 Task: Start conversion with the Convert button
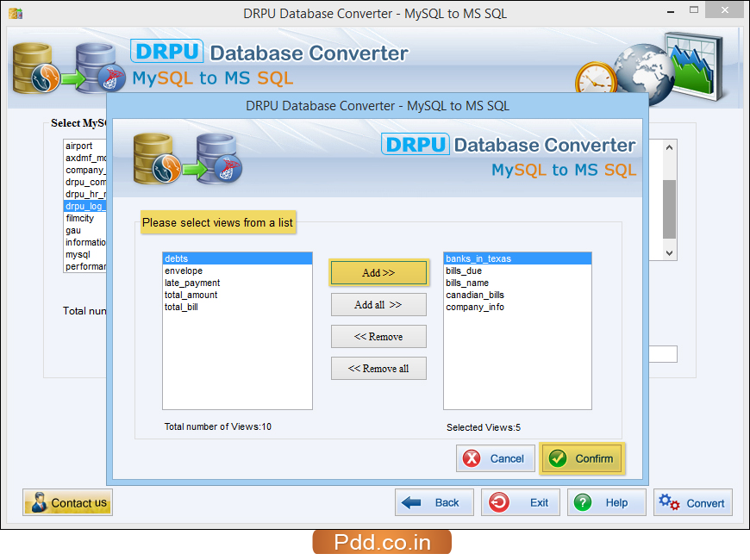[692, 502]
